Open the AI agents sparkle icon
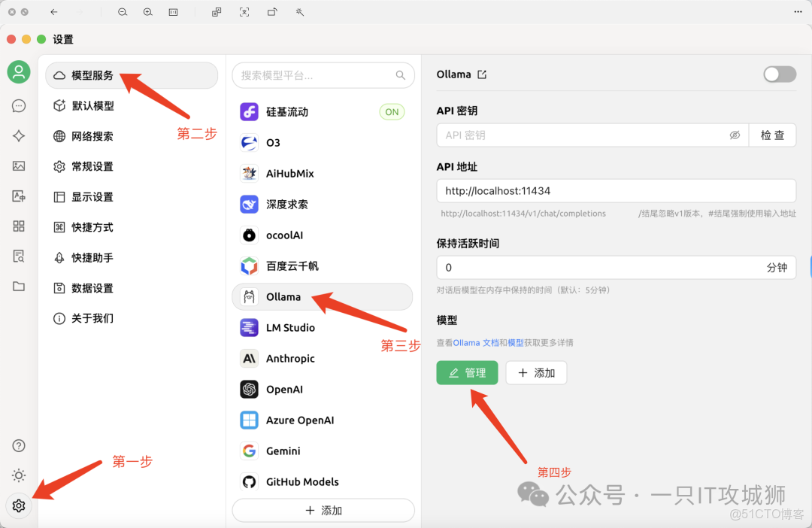The width and height of the screenshot is (812, 528). coord(19,136)
